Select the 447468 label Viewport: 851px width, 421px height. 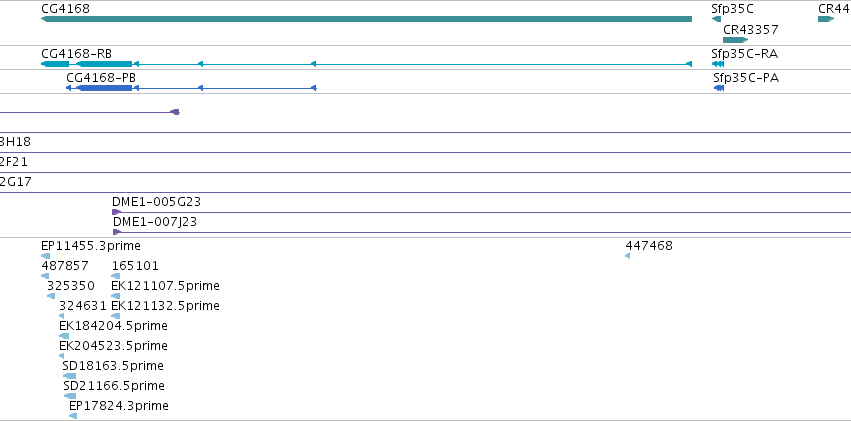click(649, 246)
